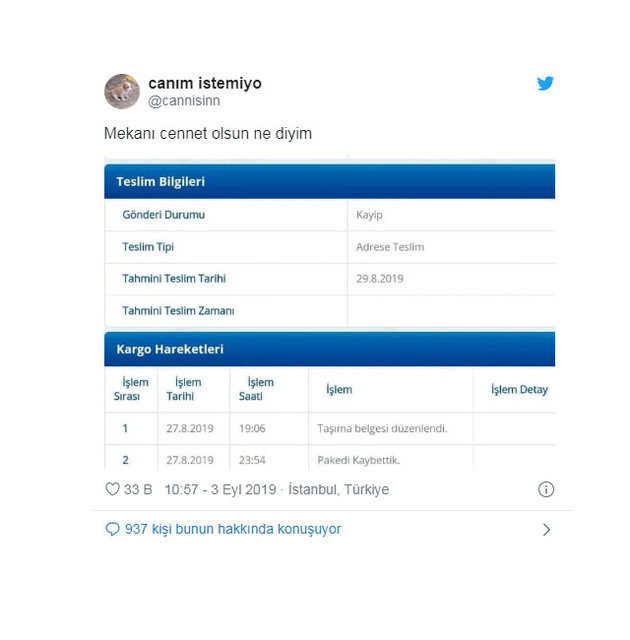The image size is (630, 640).
Task: Click the @cannisinn handle
Action: tap(184, 101)
